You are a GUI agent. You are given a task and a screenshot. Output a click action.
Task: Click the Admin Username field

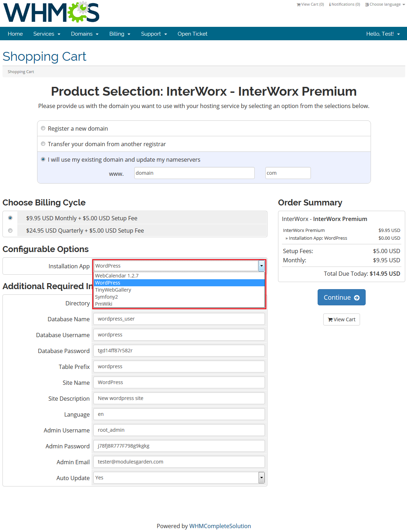(179, 430)
